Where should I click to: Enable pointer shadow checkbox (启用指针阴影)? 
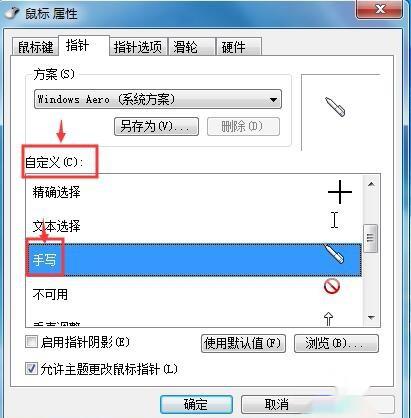(31, 342)
